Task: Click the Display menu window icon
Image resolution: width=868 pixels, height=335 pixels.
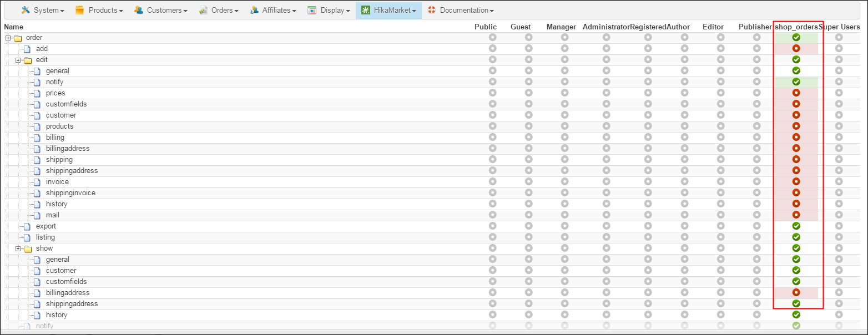Action: click(312, 10)
